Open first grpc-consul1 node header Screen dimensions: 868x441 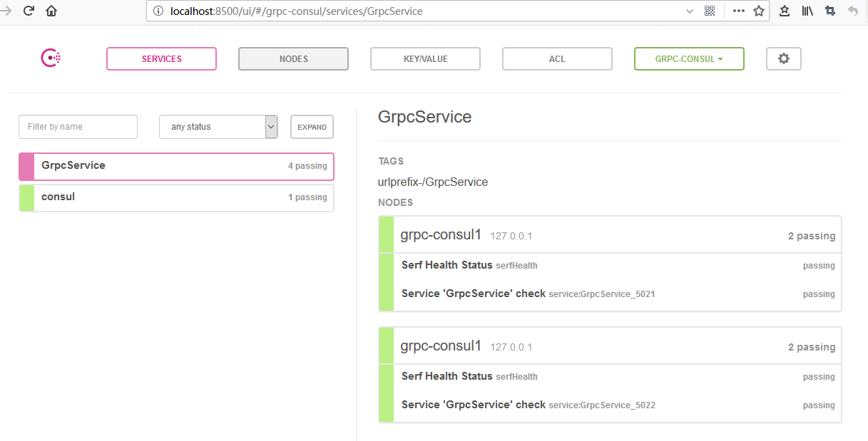pyautogui.click(x=610, y=235)
